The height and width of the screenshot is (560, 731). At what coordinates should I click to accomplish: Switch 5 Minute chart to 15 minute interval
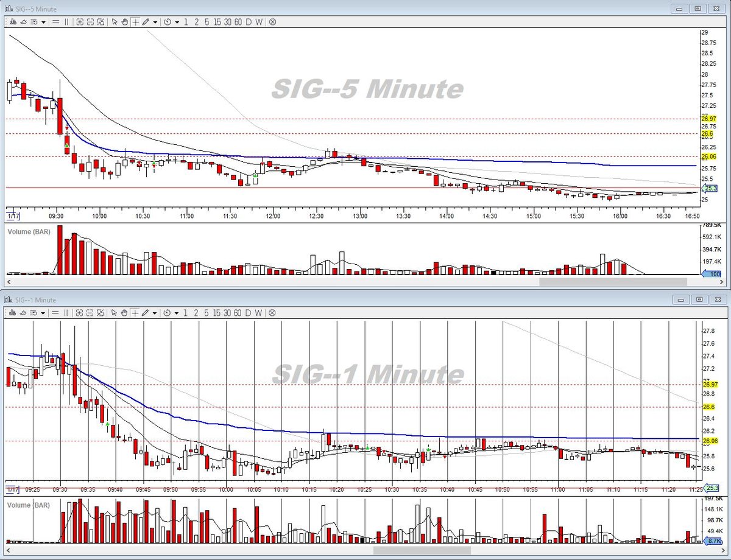(217, 22)
